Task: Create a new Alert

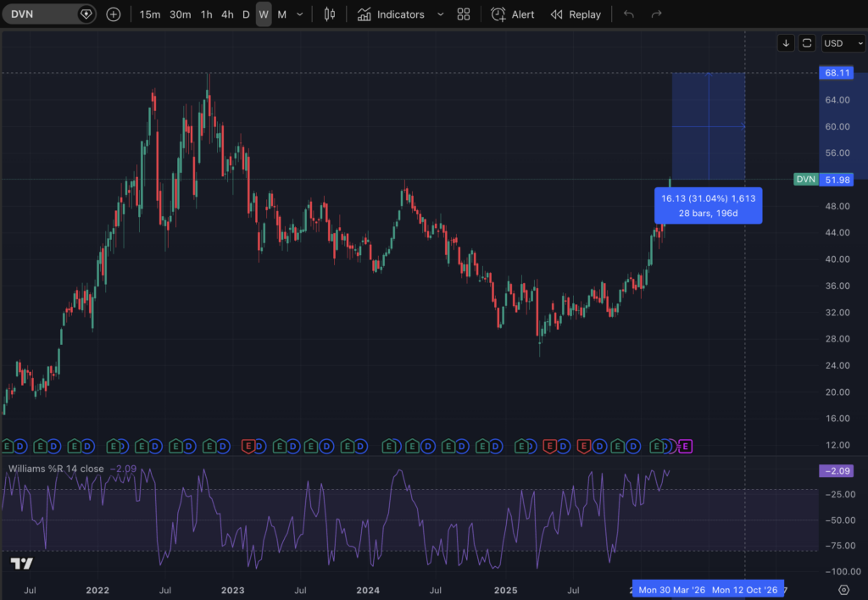Action: [x=513, y=14]
